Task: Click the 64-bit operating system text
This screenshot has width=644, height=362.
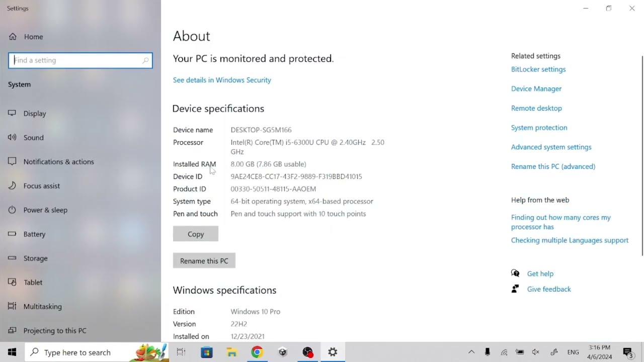Action: tap(302, 201)
